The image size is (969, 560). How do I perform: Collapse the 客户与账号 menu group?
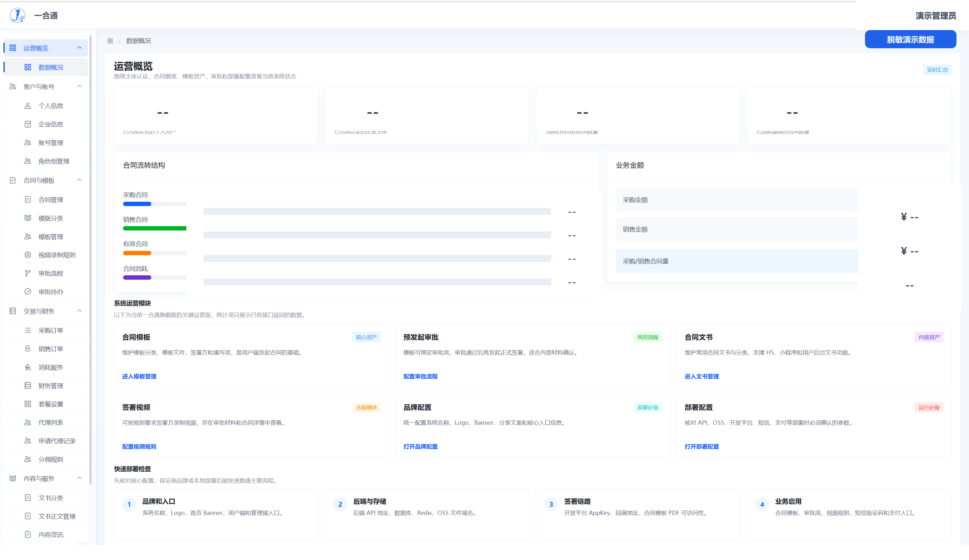coord(80,86)
